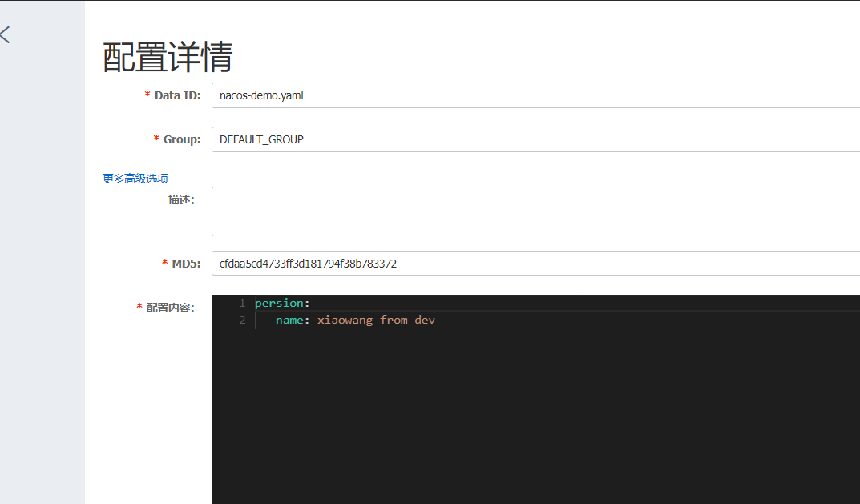Screen dimensions: 860x504
Task: Expand 更多高级选项 advanced options
Action: (x=135, y=179)
